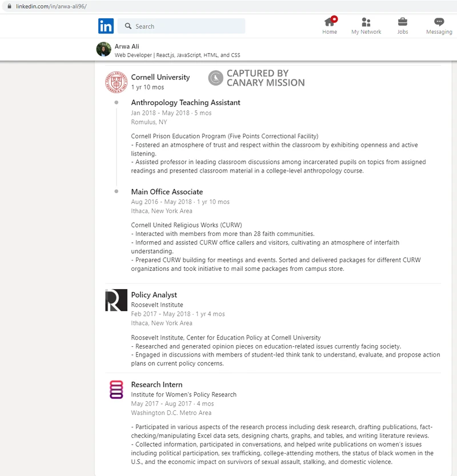Click 'Ithaca, New York Area' under Policy Analyst
Image resolution: width=457 pixels, height=476 pixels.
click(x=162, y=323)
